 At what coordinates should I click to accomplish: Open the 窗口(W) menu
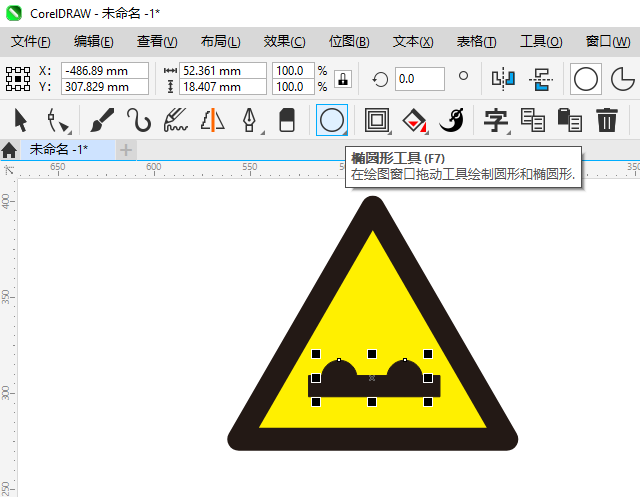(608, 41)
